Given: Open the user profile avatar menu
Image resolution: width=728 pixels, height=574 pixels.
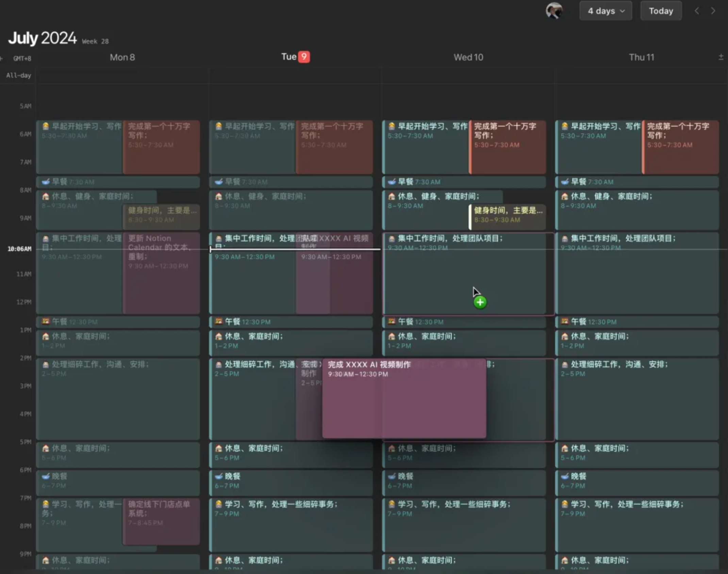Looking at the screenshot, I should click(554, 11).
